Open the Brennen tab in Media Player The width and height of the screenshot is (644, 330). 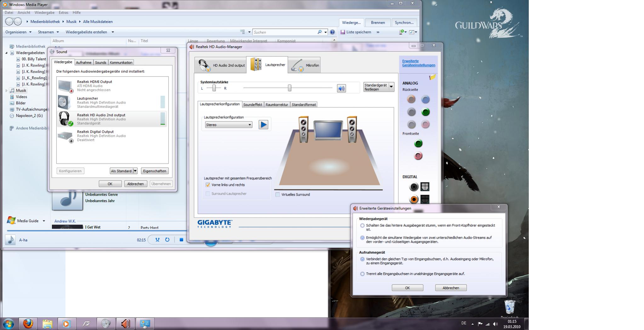tap(378, 23)
